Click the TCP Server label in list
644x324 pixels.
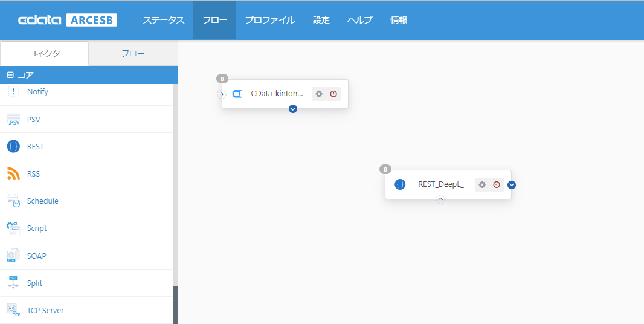(x=45, y=311)
